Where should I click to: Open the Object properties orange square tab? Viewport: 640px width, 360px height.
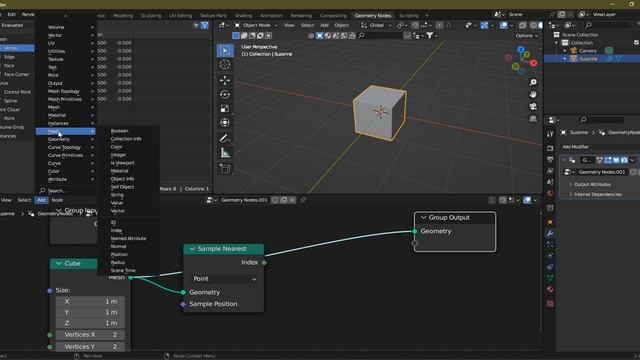coord(550,222)
